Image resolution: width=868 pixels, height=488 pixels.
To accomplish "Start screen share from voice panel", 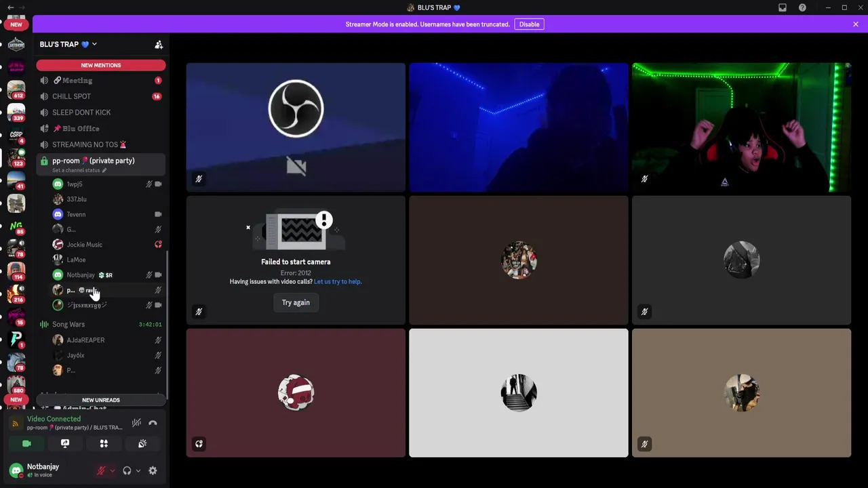I will [x=65, y=443].
